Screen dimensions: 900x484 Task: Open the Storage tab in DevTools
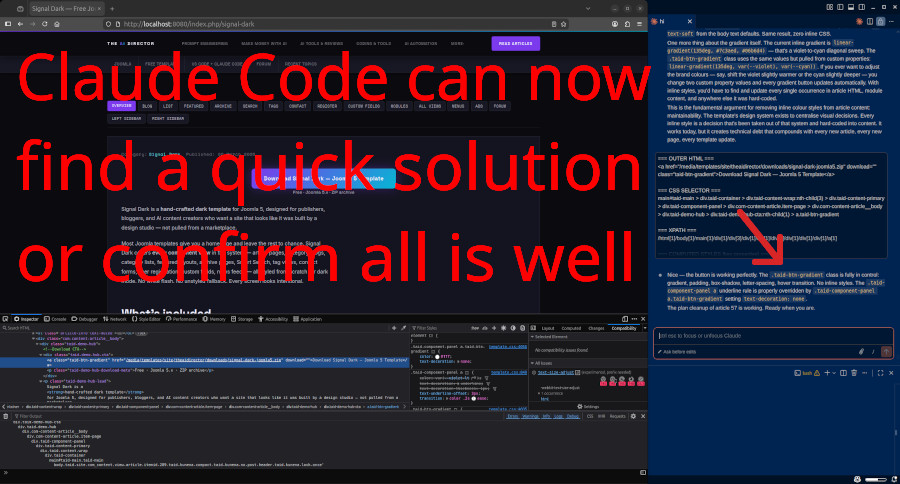tap(242, 319)
